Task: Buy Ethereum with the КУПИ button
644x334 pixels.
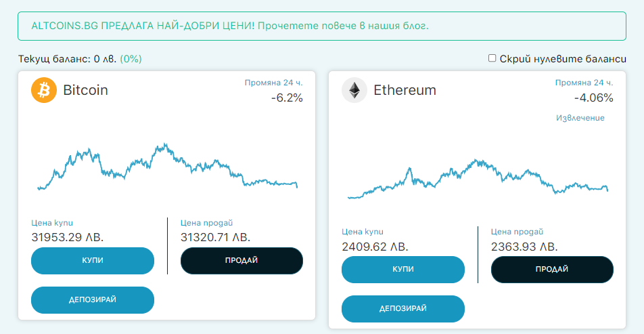Action: tap(403, 270)
